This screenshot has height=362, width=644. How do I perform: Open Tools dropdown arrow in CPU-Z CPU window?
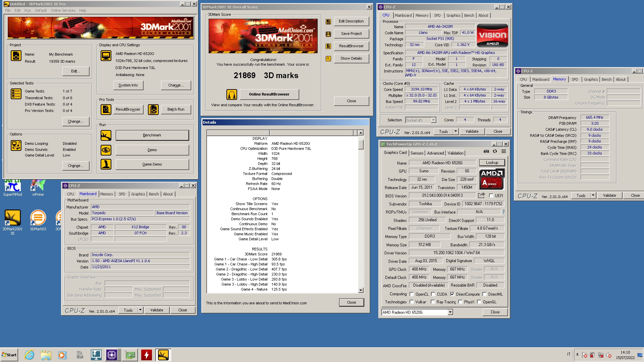(x=455, y=131)
